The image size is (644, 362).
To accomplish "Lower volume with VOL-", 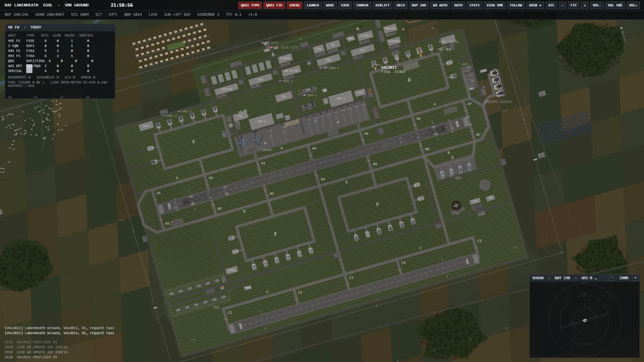I will 597,5.
